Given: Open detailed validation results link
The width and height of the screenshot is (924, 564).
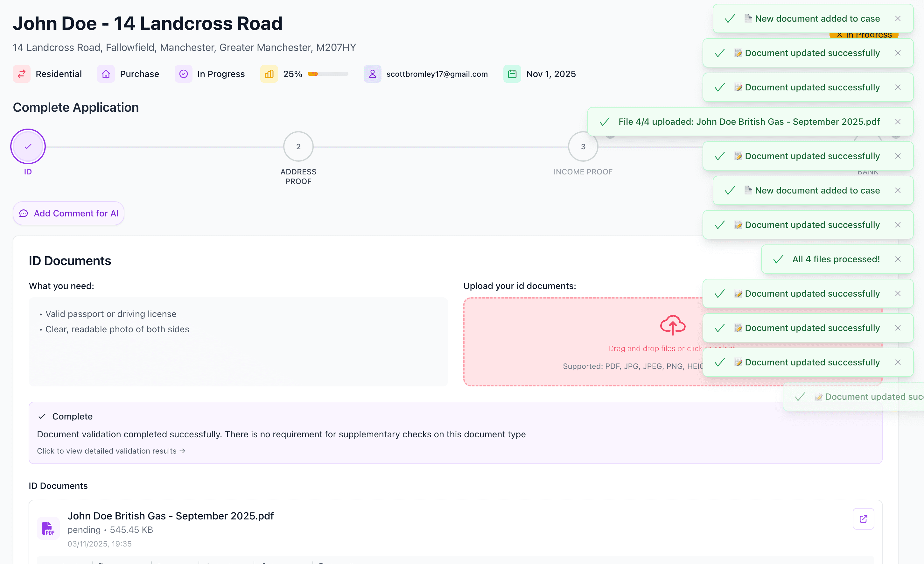Looking at the screenshot, I should pyautogui.click(x=111, y=451).
